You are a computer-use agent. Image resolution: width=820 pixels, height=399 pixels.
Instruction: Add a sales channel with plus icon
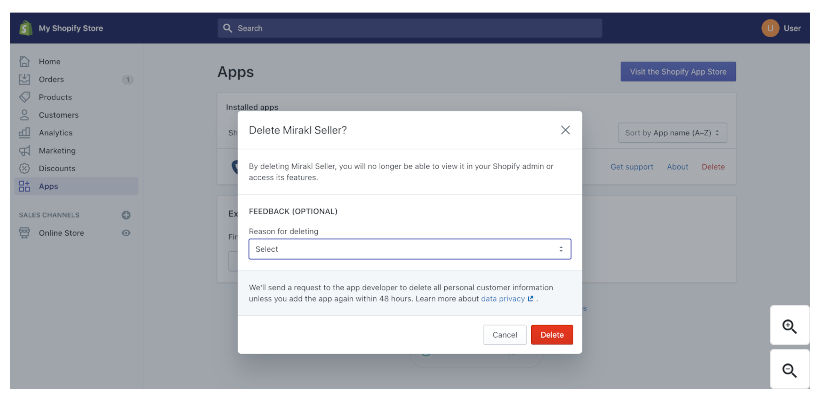pyautogui.click(x=126, y=215)
